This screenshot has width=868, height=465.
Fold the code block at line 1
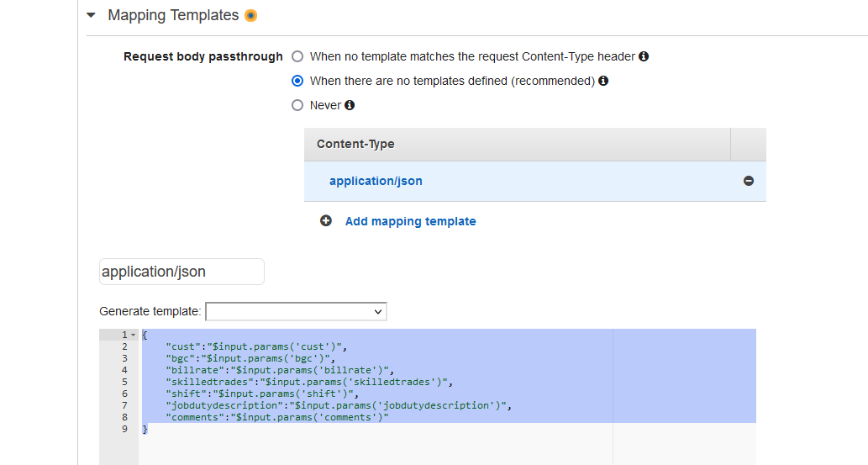tap(133, 336)
